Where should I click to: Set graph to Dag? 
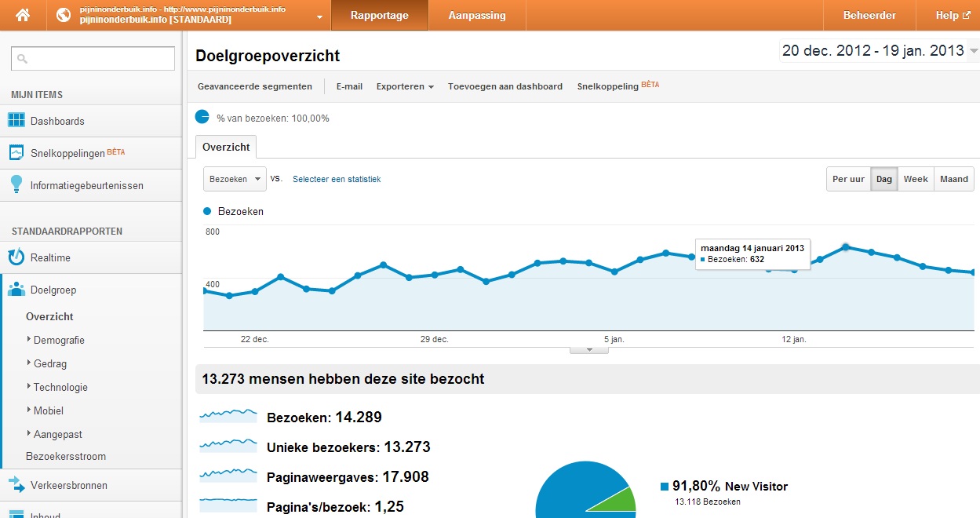pyautogui.click(x=884, y=179)
